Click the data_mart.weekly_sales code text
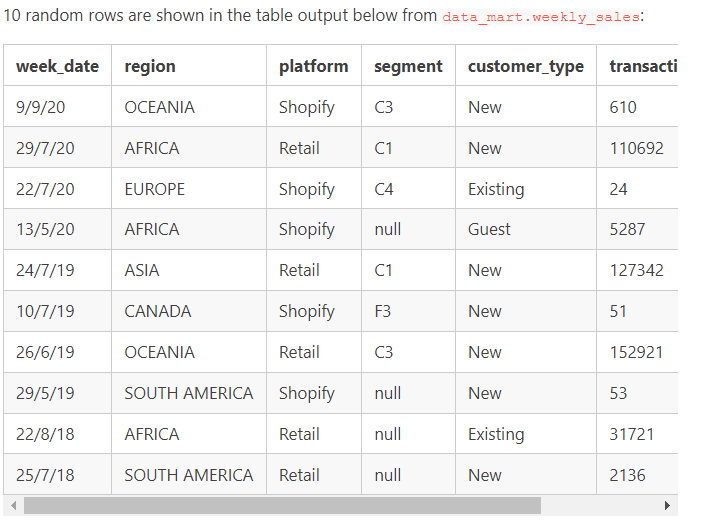 [541, 17]
